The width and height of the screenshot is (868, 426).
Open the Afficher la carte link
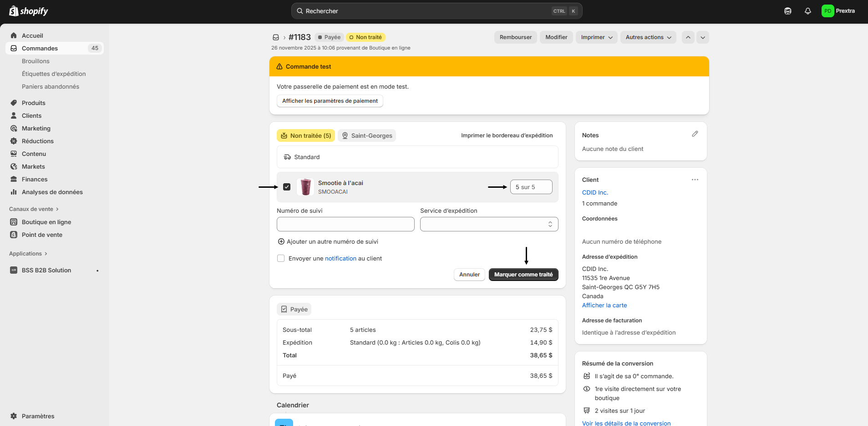point(604,306)
